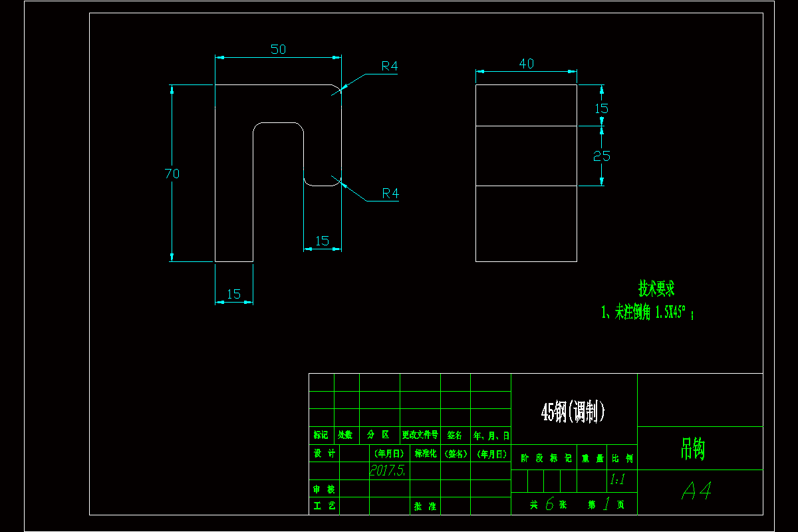Click the '阶段标记' cell text
The width and height of the screenshot is (798, 532).
point(546,458)
